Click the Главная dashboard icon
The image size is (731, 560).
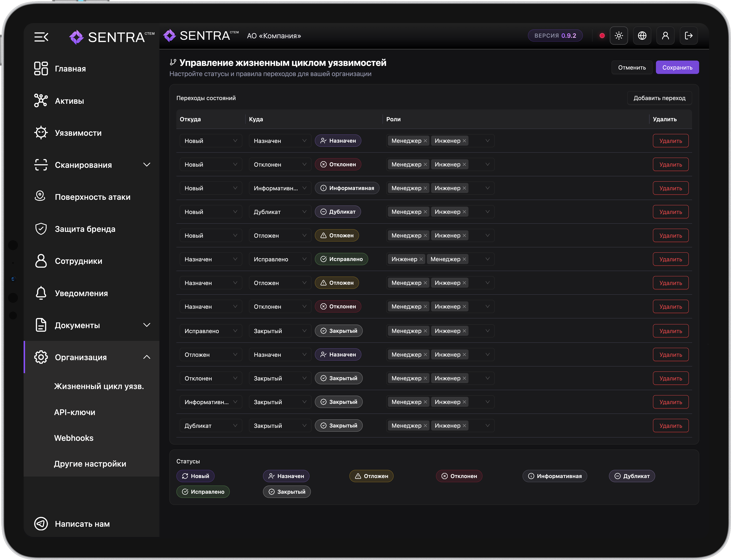click(41, 68)
